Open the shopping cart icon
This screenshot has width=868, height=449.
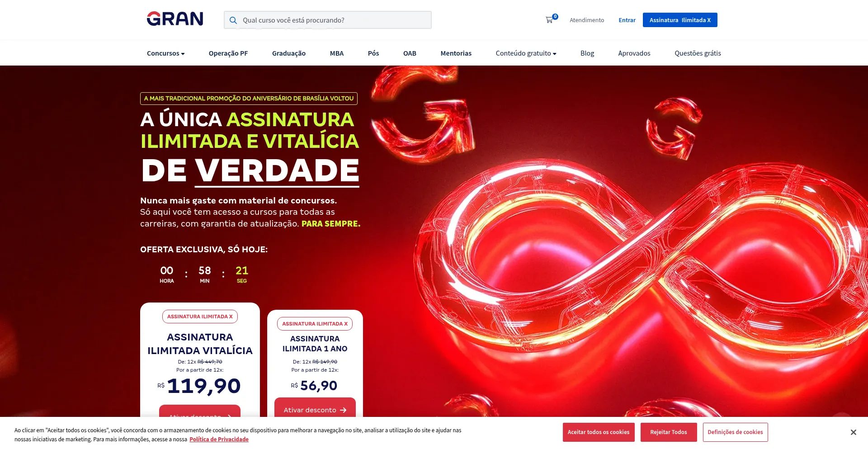coord(549,20)
